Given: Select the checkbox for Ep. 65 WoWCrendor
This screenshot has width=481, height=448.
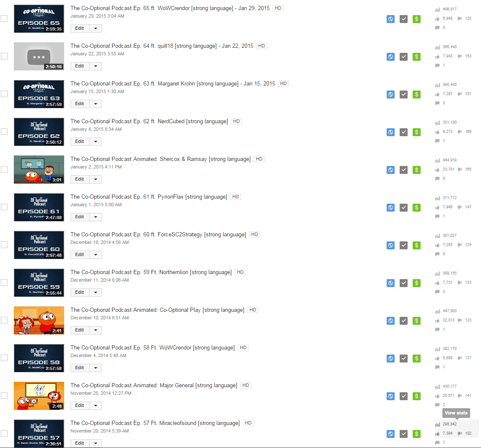Looking at the screenshot, I should (4, 18).
